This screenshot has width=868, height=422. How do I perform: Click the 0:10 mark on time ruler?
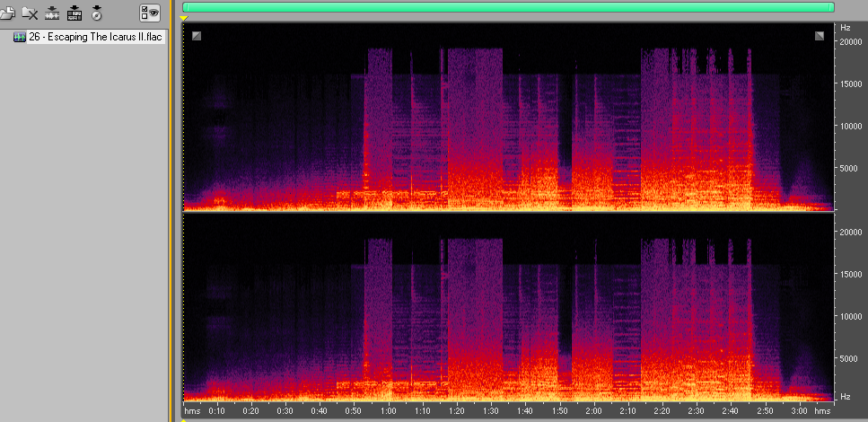pyautogui.click(x=216, y=411)
